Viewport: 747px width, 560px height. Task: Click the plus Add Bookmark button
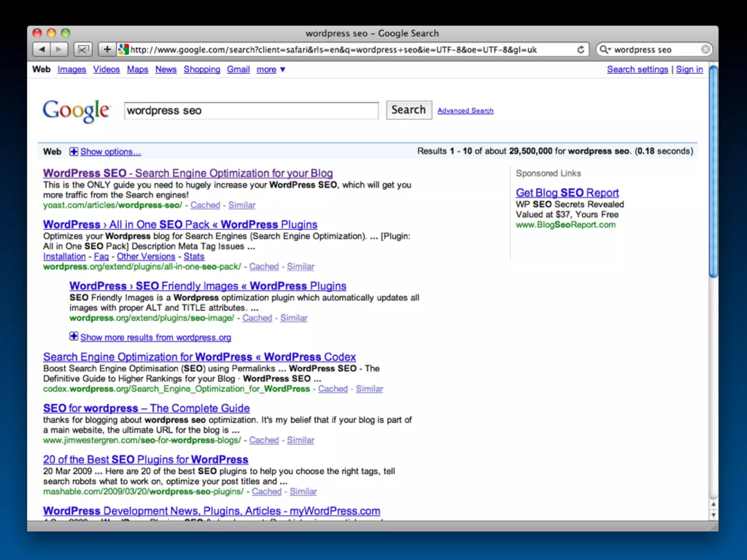(107, 49)
